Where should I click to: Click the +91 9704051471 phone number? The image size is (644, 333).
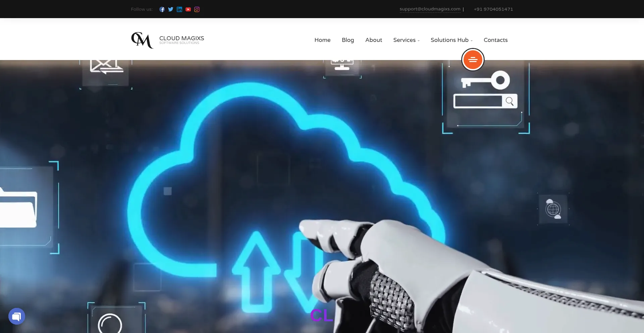[x=493, y=9]
